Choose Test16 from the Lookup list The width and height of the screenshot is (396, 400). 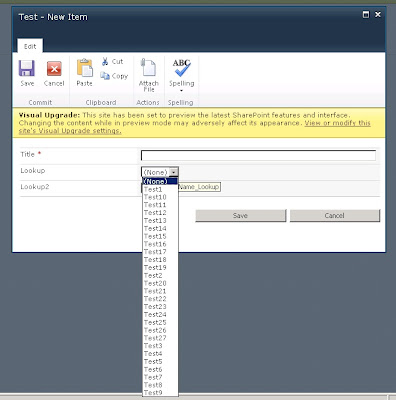coord(160,244)
